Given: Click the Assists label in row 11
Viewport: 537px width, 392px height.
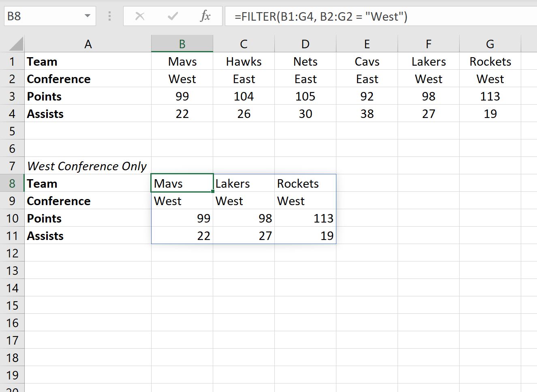Looking at the screenshot, I should pos(88,236).
